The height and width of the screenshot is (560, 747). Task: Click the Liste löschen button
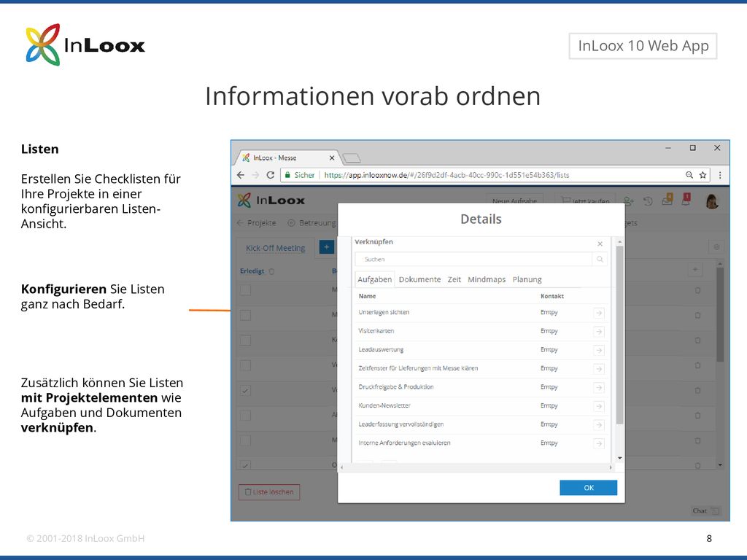click(269, 492)
